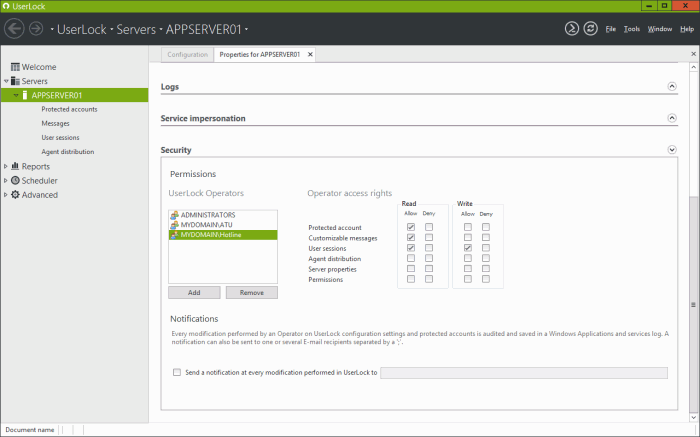Enable Read Deny for Permissions row
The height and width of the screenshot is (437, 700).
pos(429,279)
